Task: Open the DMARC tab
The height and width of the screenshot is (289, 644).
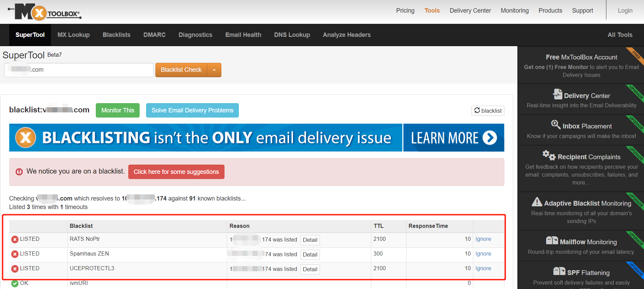Action: (x=154, y=35)
